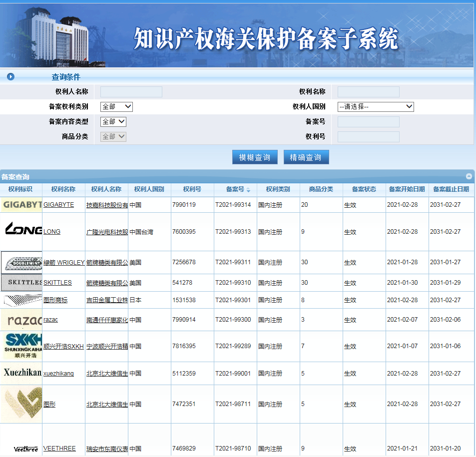The width and height of the screenshot is (476, 457).
Task: Run the 模糊查询 fuzzy search
Action: (x=255, y=157)
